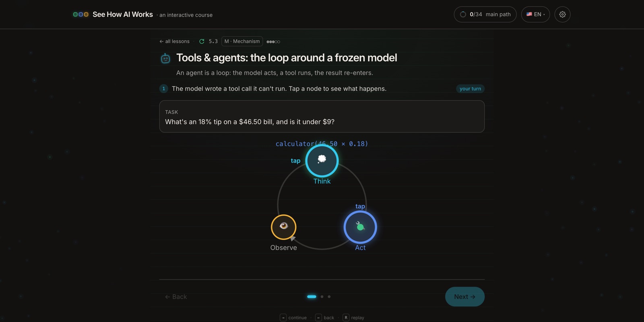The image size is (644, 322).
Task: Click the task question text
Action: pos(250,122)
